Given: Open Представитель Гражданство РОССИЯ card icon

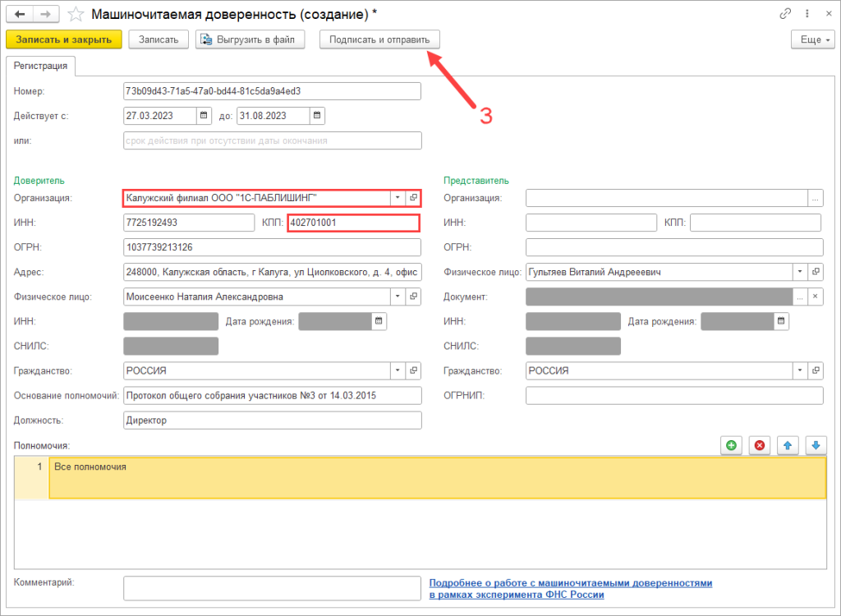Looking at the screenshot, I should pos(816,370).
